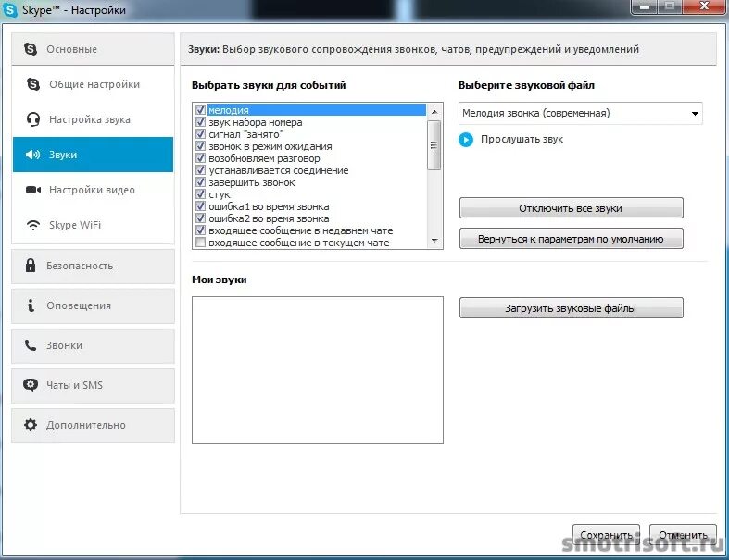Expand the Основные settings section
Image resolution: width=729 pixels, height=560 pixels.
(93, 49)
